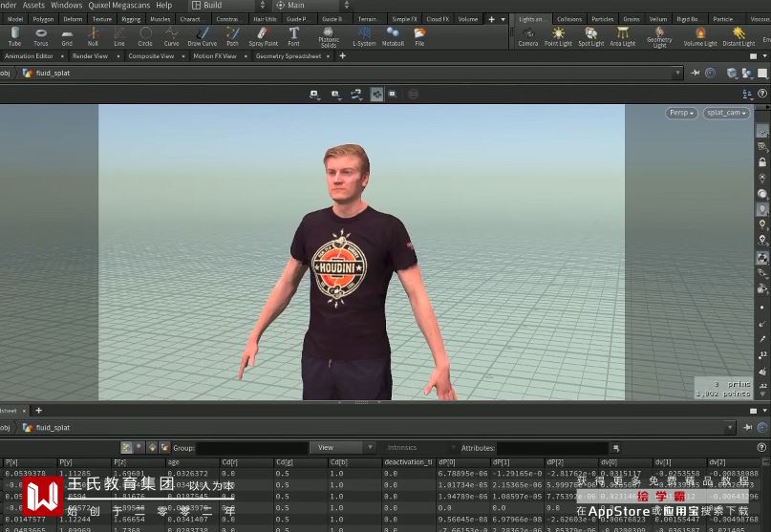The image size is (771, 532).
Task: Open spreadsheet help question mark
Action: (761, 447)
